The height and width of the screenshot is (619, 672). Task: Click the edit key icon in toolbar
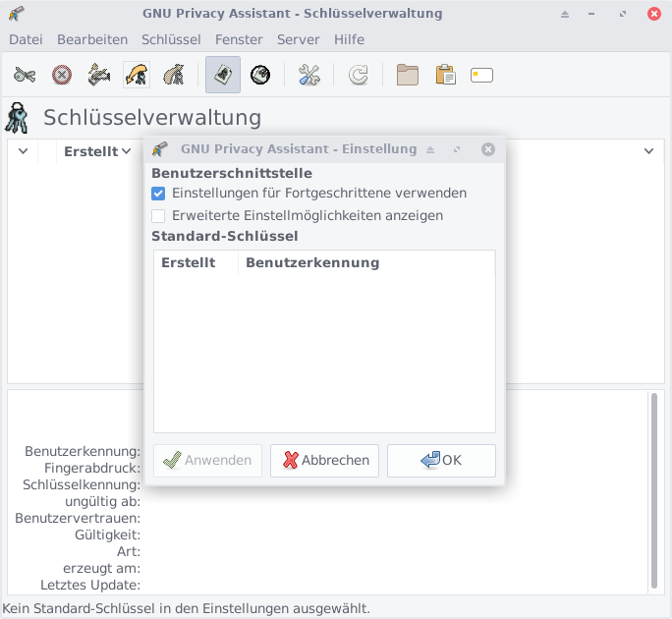tap(25, 75)
